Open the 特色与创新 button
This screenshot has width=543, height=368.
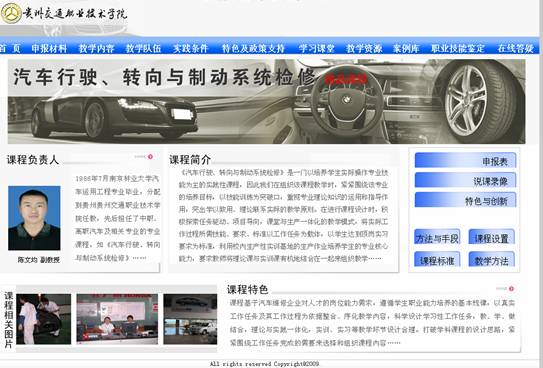(x=465, y=200)
